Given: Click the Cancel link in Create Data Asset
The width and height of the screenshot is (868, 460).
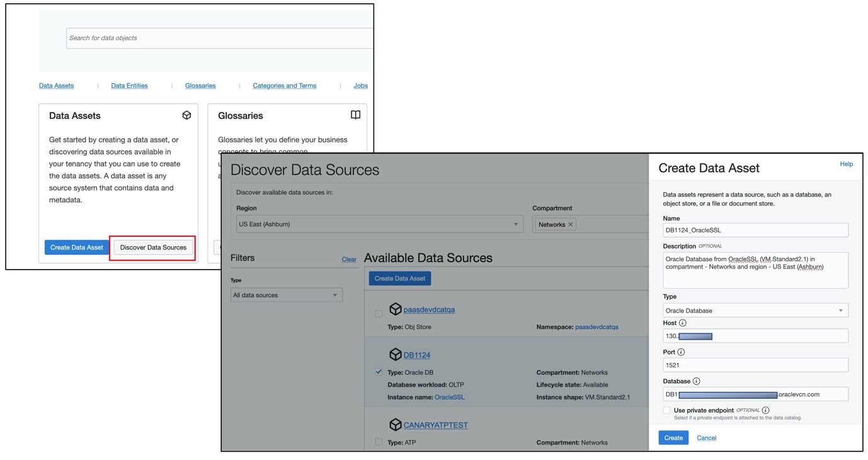Looking at the screenshot, I should pos(706,438).
